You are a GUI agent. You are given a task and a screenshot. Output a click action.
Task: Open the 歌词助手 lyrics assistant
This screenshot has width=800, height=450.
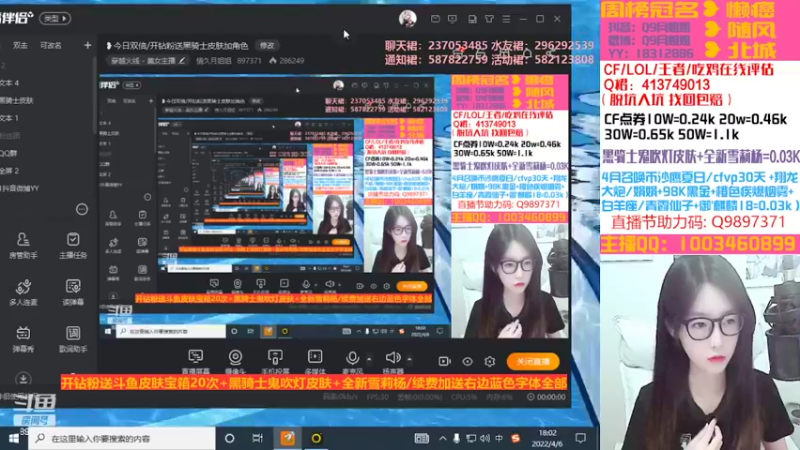[73, 339]
